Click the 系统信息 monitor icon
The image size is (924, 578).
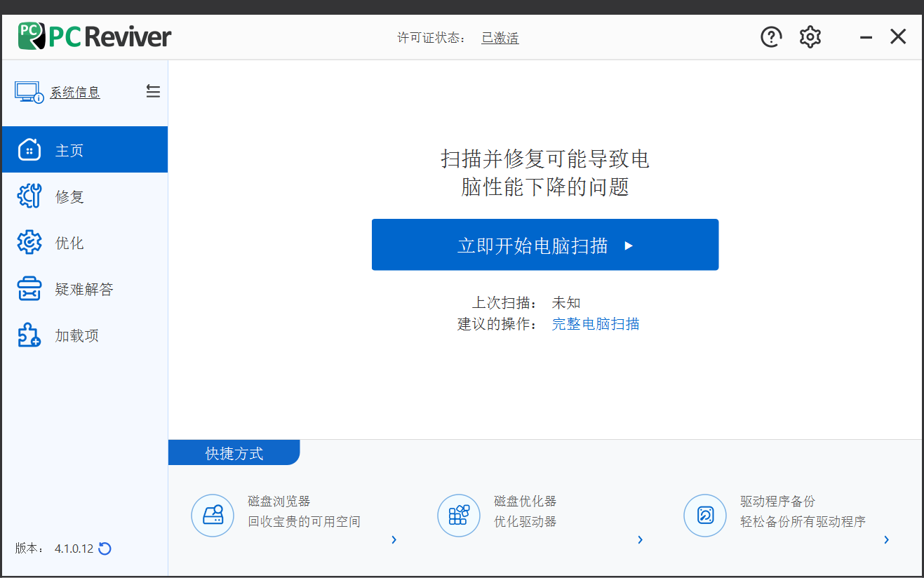(29, 92)
